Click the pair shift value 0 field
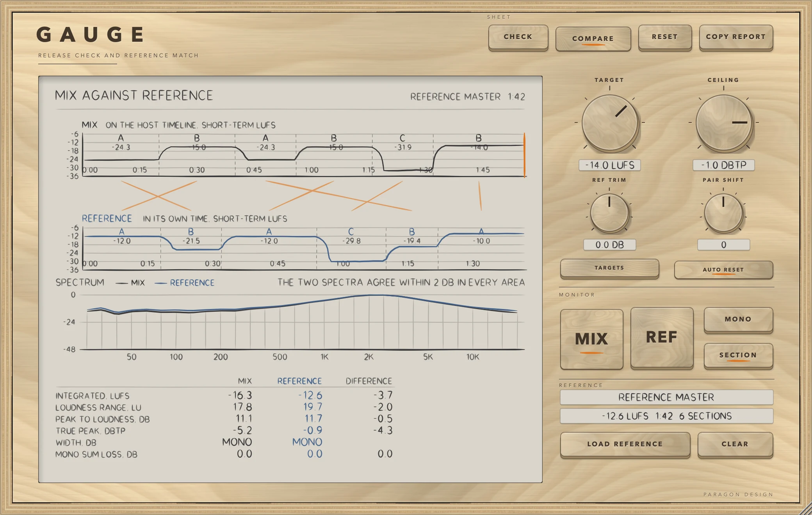Screen dimensions: 812x515 point(723,245)
